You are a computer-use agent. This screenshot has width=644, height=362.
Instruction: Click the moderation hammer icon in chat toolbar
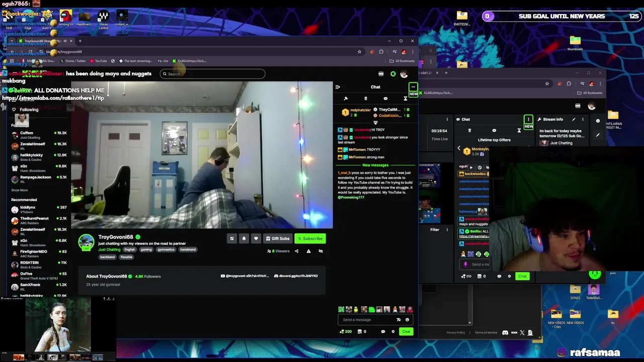point(346,99)
